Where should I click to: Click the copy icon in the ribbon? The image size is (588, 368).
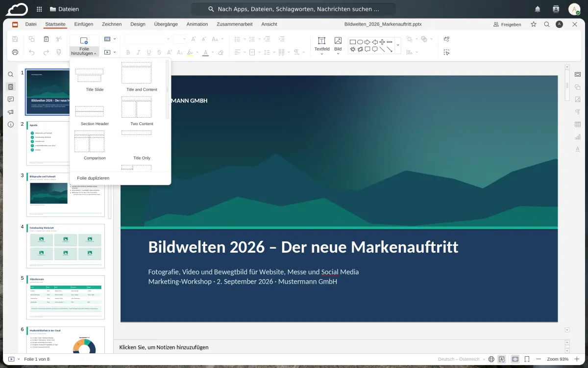[32, 39]
